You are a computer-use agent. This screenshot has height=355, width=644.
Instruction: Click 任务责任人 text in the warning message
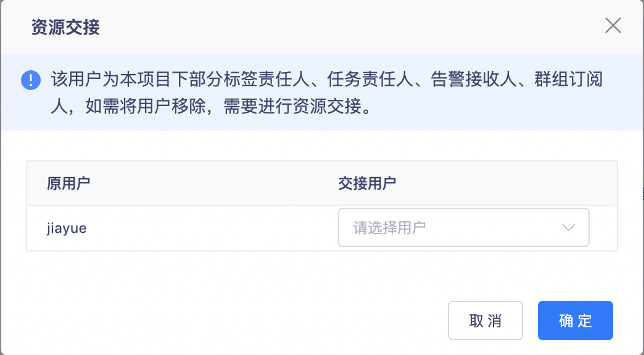click(370, 80)
